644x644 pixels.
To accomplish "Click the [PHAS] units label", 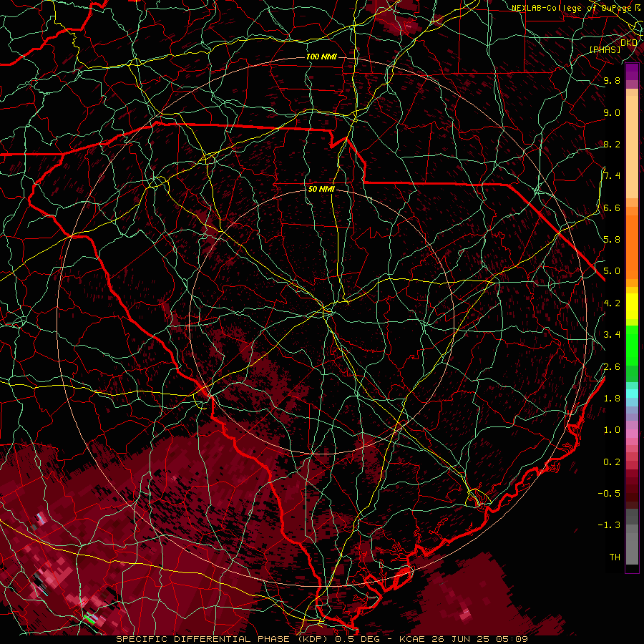I will (x=605, y=49).
